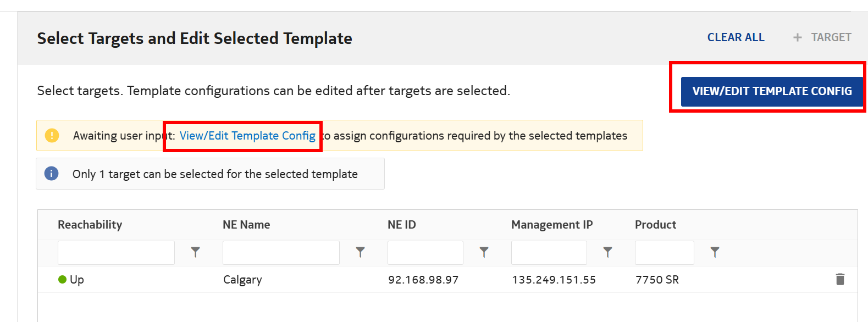The height and width of the screenshot is (322, 868).
Task: Open the View/Edit Template Config link
Action: [x=247, y=136]
